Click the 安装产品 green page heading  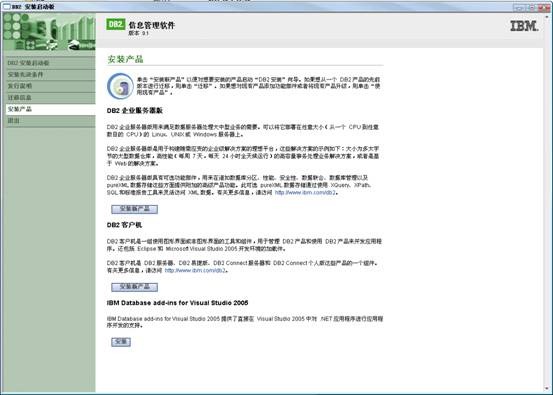click(x=125, y=59)
